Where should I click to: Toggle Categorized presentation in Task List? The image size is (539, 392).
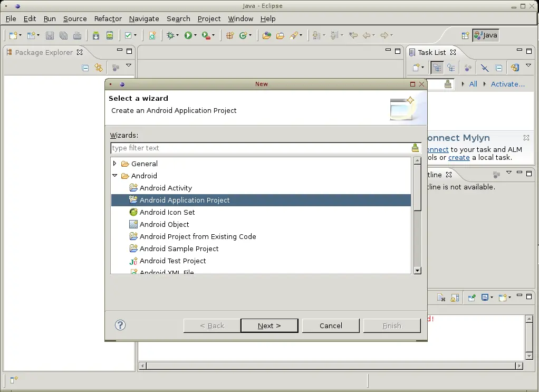437,68
